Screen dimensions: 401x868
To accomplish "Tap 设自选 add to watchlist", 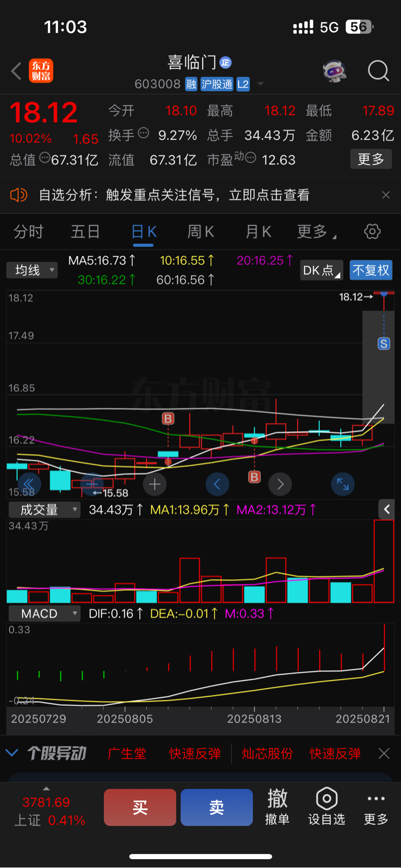I will (x=326, y=807).
